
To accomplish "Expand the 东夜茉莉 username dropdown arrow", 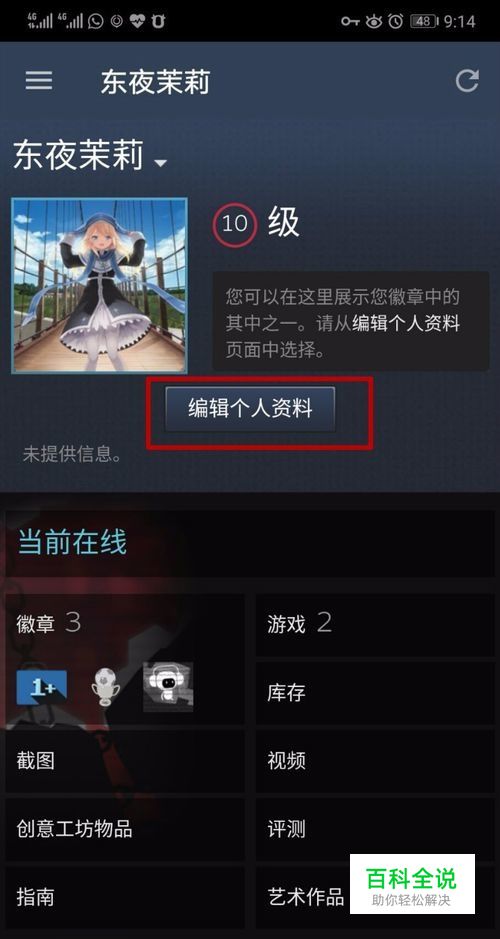I will [x=160, y=163].
